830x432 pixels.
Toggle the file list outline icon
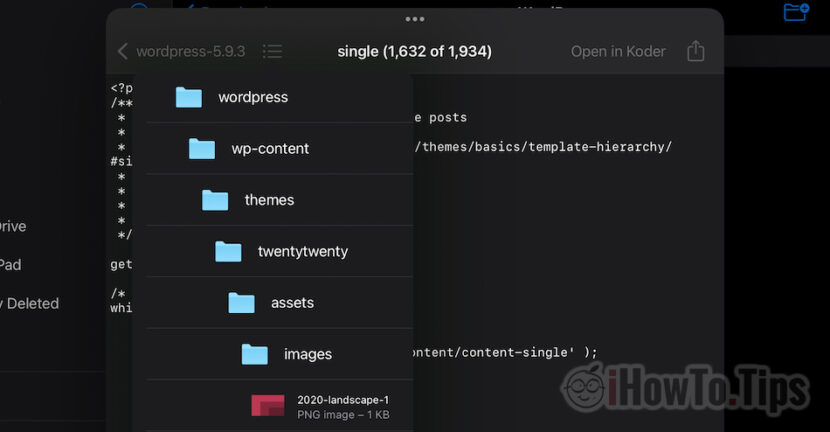pos(271,51)
